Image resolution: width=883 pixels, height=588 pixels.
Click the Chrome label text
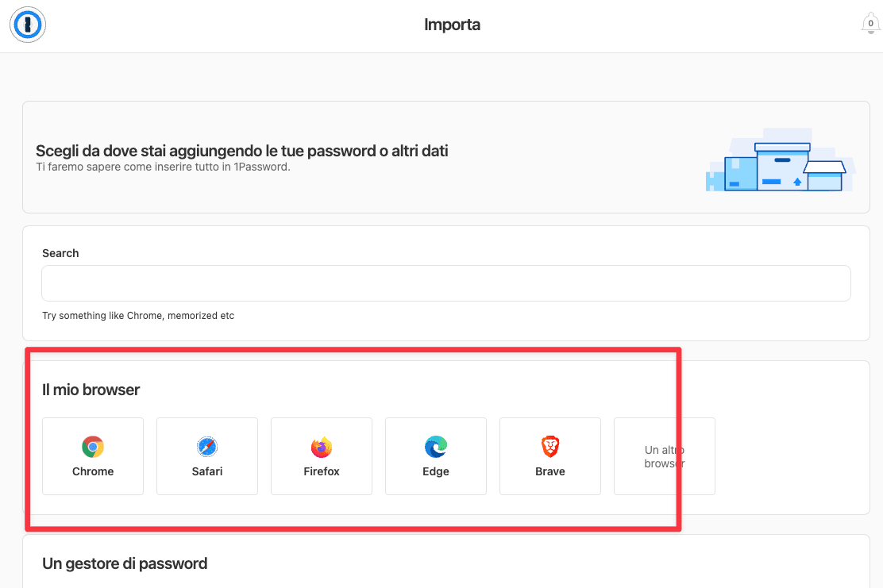pyautogui.click(x=93, y=471)
